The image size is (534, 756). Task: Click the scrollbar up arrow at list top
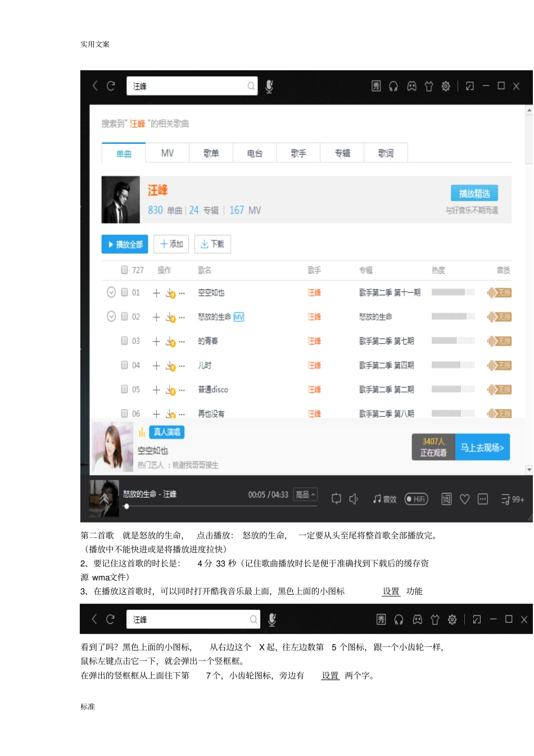pos(529,110)
